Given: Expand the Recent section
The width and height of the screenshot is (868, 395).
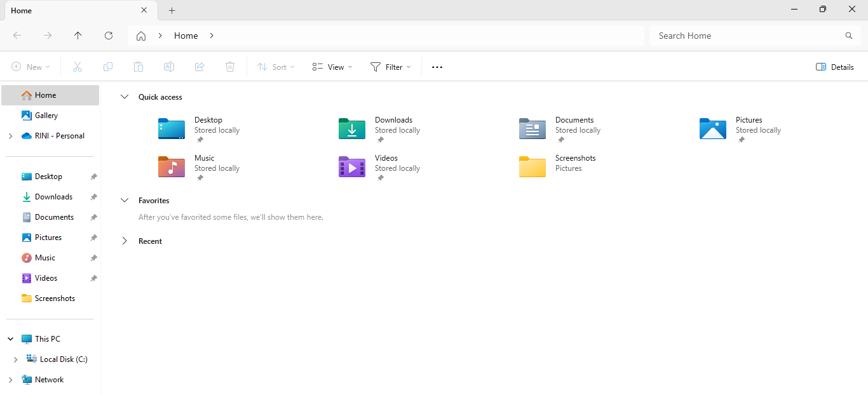Looking at the screenshot, I should click(125, 241).
